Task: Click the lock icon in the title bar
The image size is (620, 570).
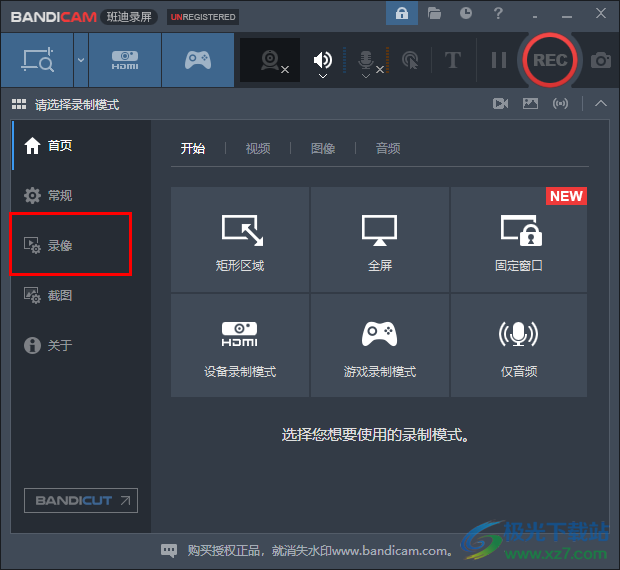Action: [x=402, y=13]
